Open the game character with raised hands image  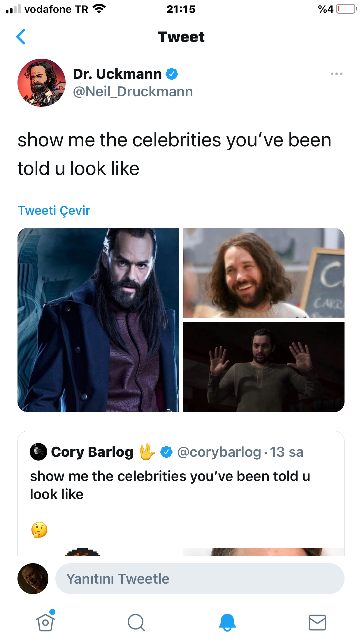pos(263,367)
